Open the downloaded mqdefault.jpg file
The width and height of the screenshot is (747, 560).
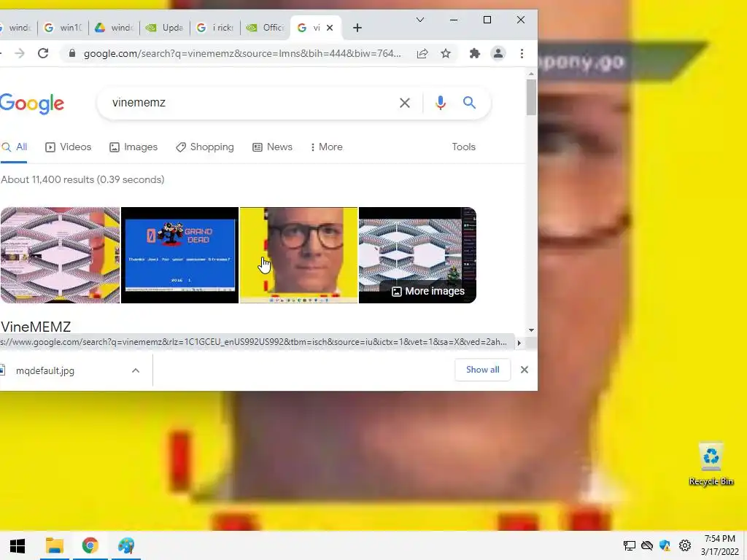(44, 370)
